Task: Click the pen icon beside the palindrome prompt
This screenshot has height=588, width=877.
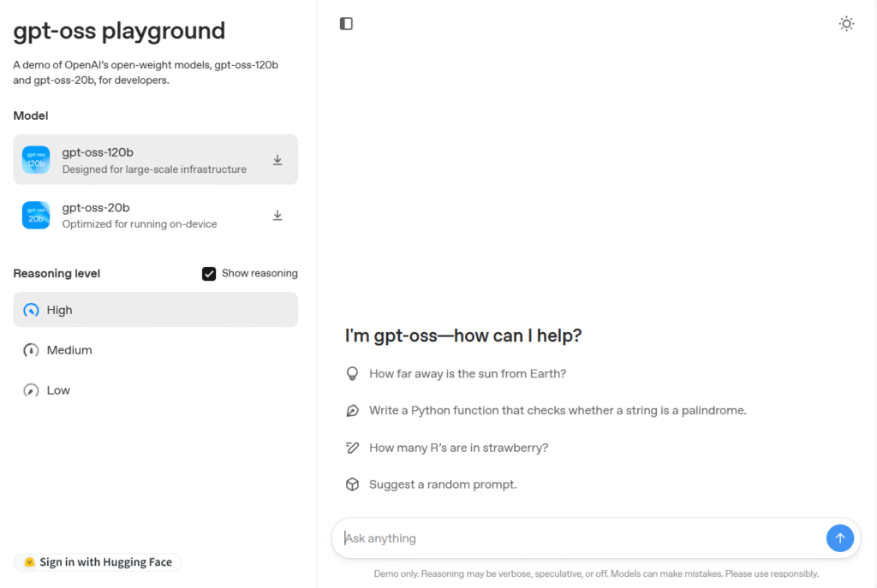Action: click(x=352, y=410)
